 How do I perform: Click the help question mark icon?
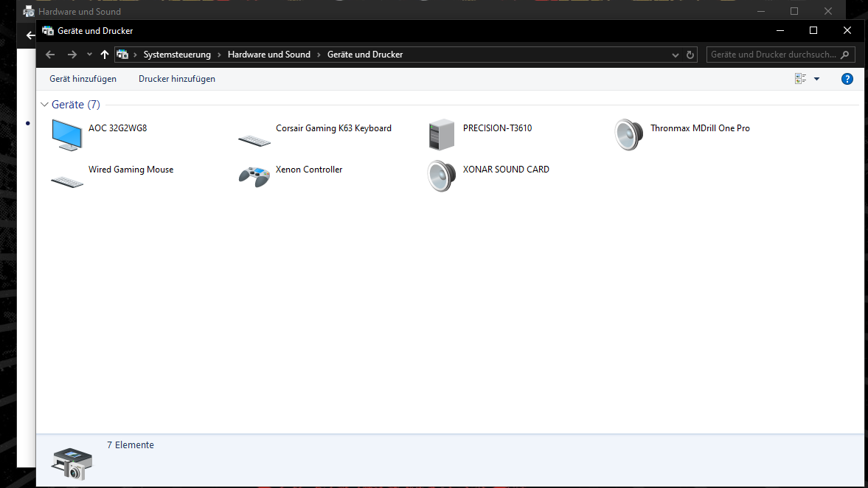(x=847, y=78)
